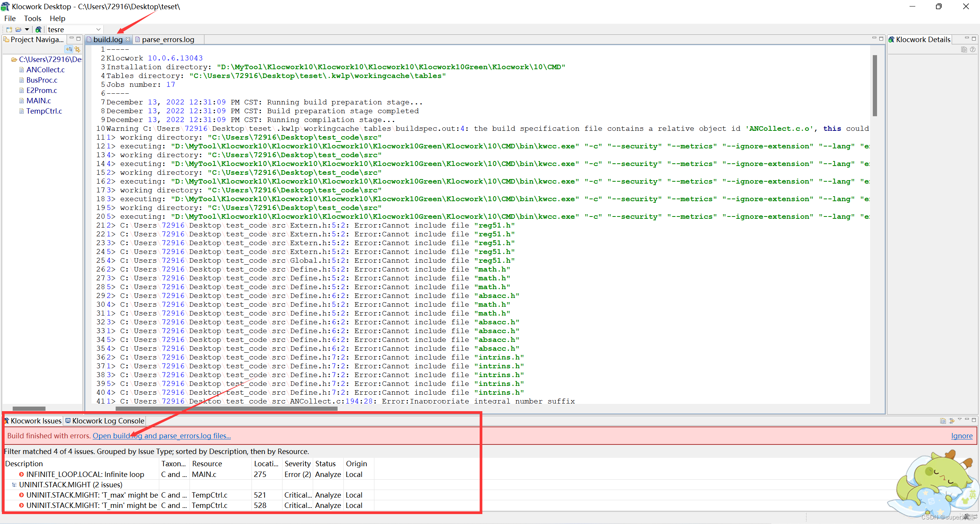Toggle Link with Editor in Project Navigator
Viewport: 980px width, 524px height.
point(78,49)
